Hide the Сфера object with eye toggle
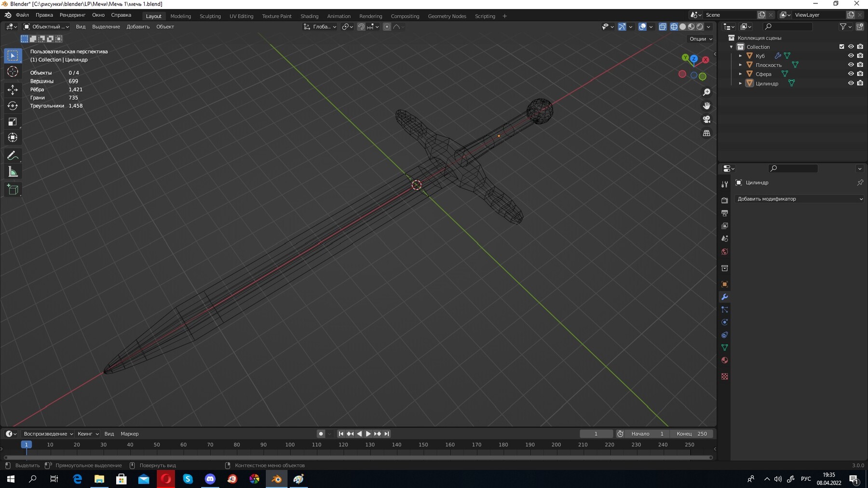The image size is (868, 488). [x=851, y=74]
